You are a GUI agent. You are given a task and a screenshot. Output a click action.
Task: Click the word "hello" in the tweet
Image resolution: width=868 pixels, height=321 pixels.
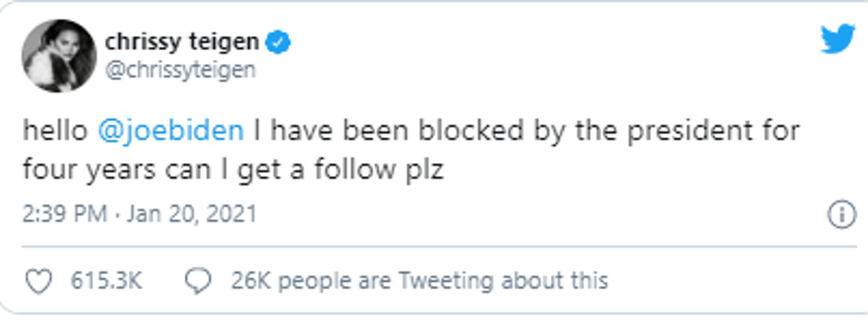click(x=55, y=131)
